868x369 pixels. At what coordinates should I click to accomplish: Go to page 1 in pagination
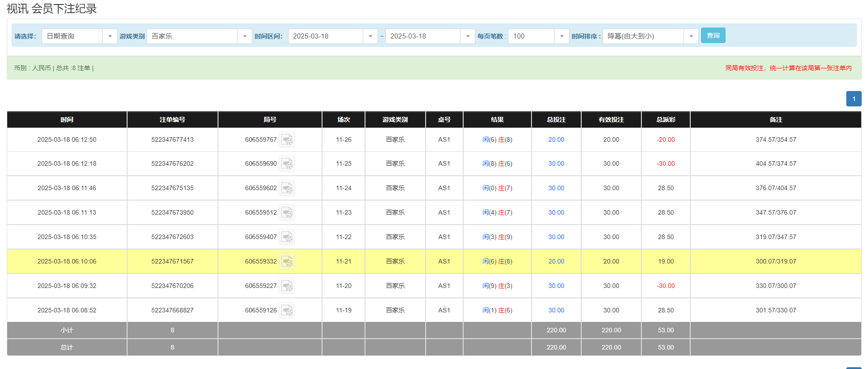(854, 99)
